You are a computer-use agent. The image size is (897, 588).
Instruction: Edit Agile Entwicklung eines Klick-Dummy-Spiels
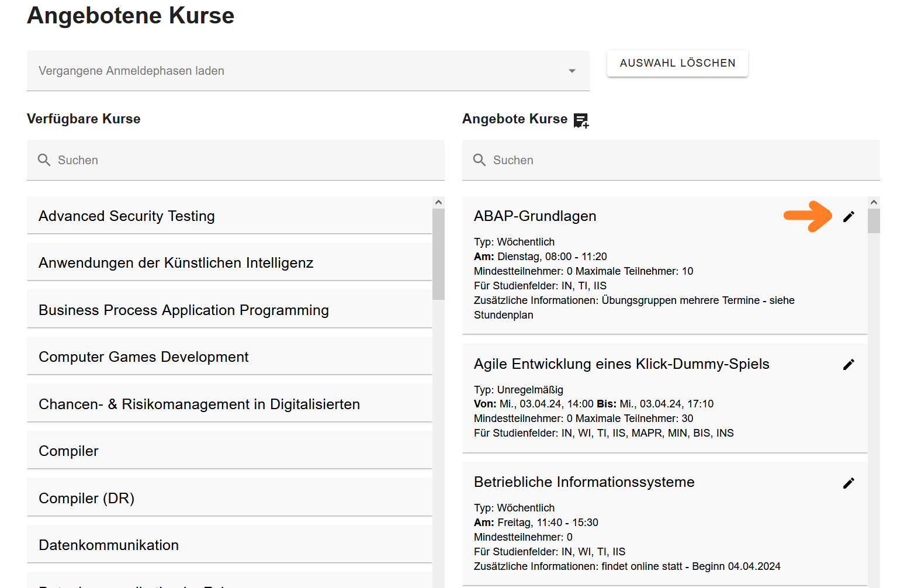click(x=849, y=364)
